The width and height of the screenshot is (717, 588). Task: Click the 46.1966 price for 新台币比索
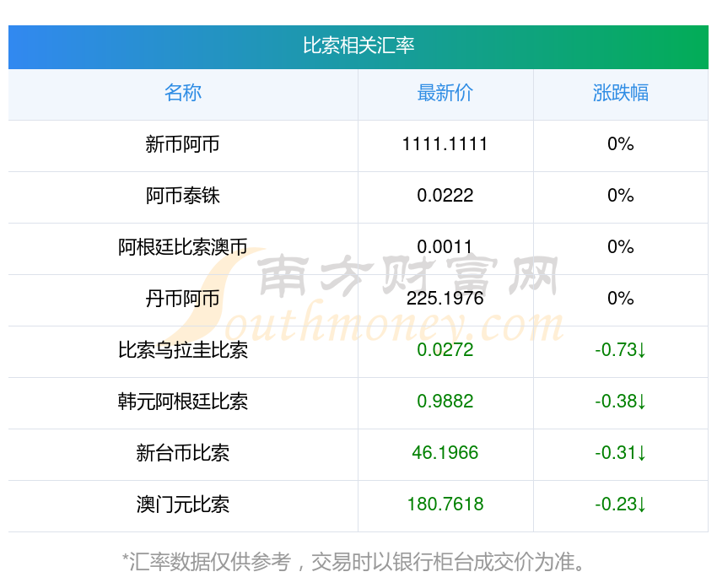445,453
